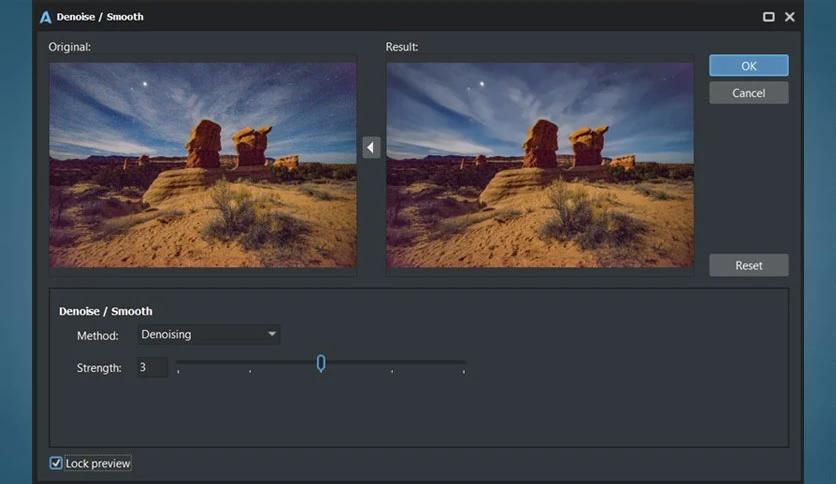Click the app logo icon in title bar
The height and width of the screenshot is (484, 836).
46,17
